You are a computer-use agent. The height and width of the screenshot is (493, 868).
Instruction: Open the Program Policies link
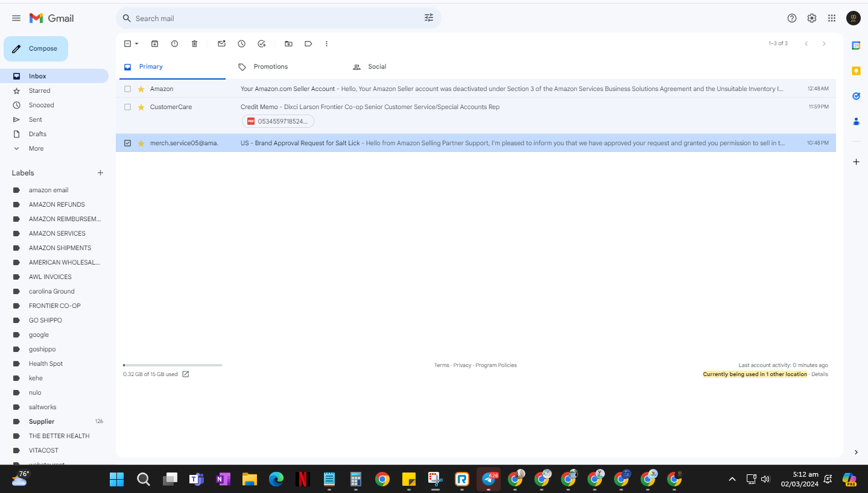[496, 365]
